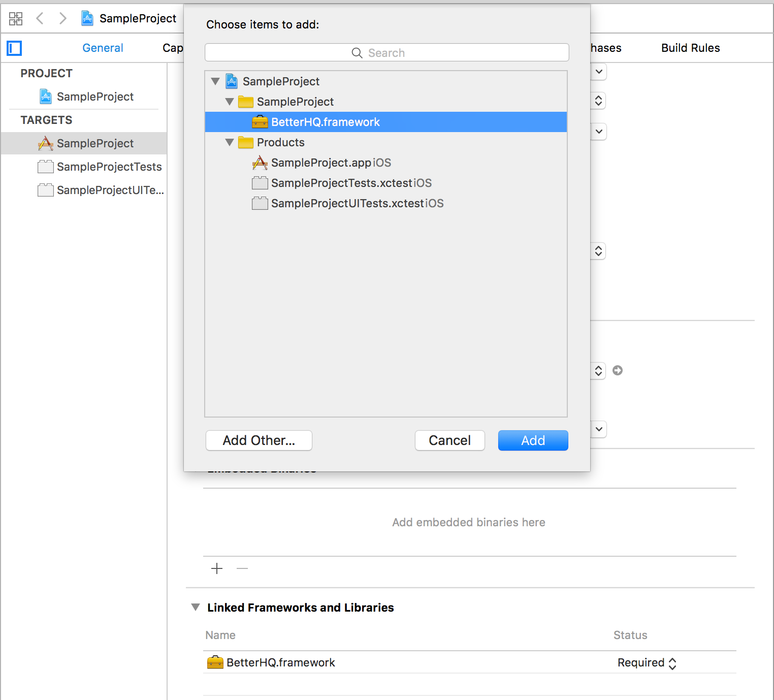Open the Required status dropdown
Screen dimensions: 774x700
[x=647, y=663]
